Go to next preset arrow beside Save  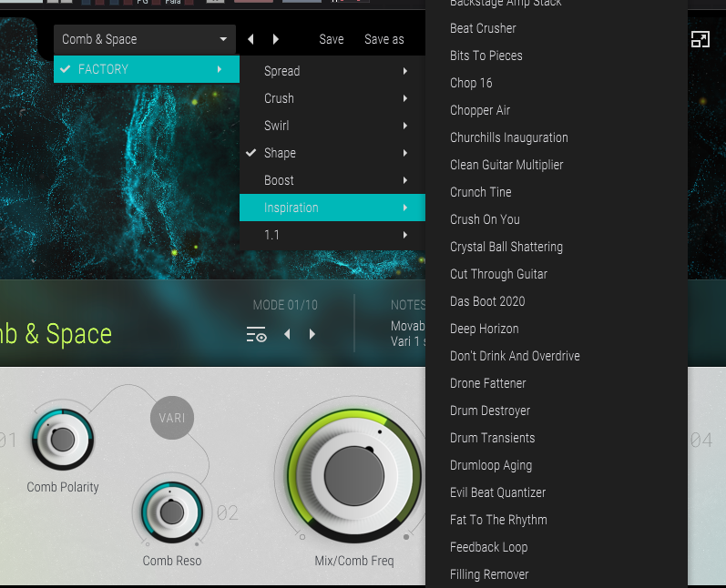pyautogui.click(x=276, y=39)
